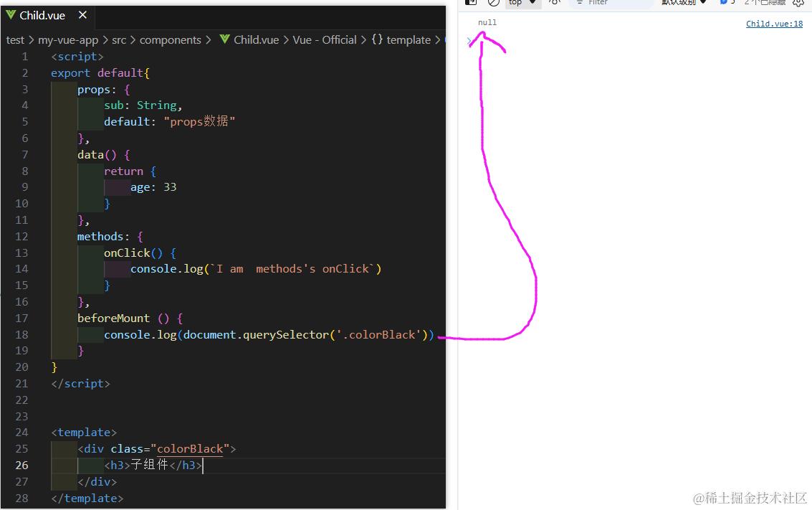Open the 'my-vue-app' breadcrumb segment

(x=68, y=40)
